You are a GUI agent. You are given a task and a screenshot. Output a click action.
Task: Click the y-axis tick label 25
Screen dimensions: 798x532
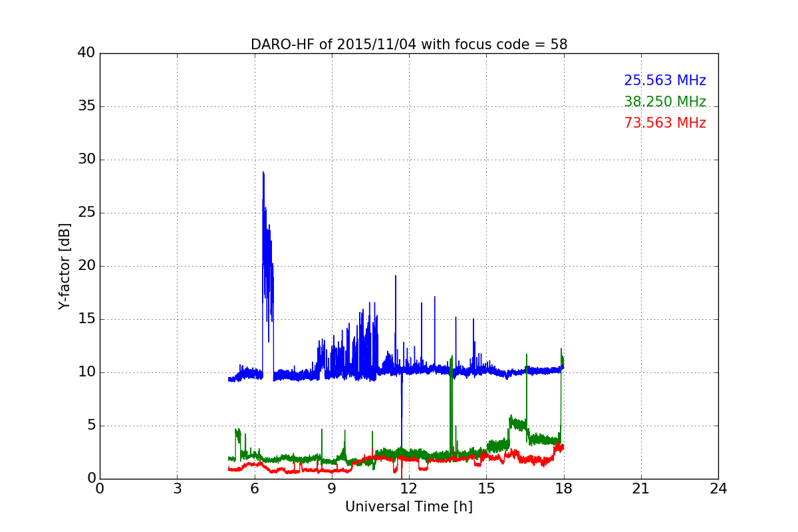tap(86, 213)
